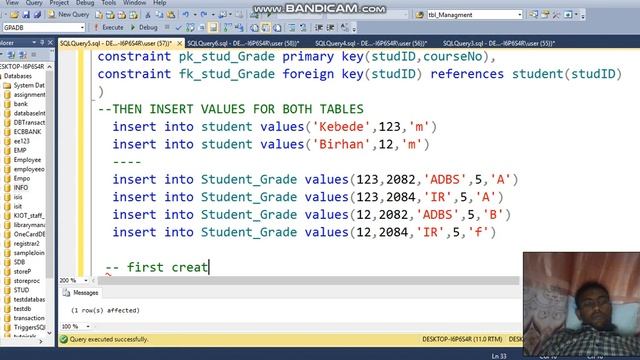Viewport: 640px width, 360px height.
Task: Open the results 100 % zoom dropdown
Action: (x=88, y=327)
